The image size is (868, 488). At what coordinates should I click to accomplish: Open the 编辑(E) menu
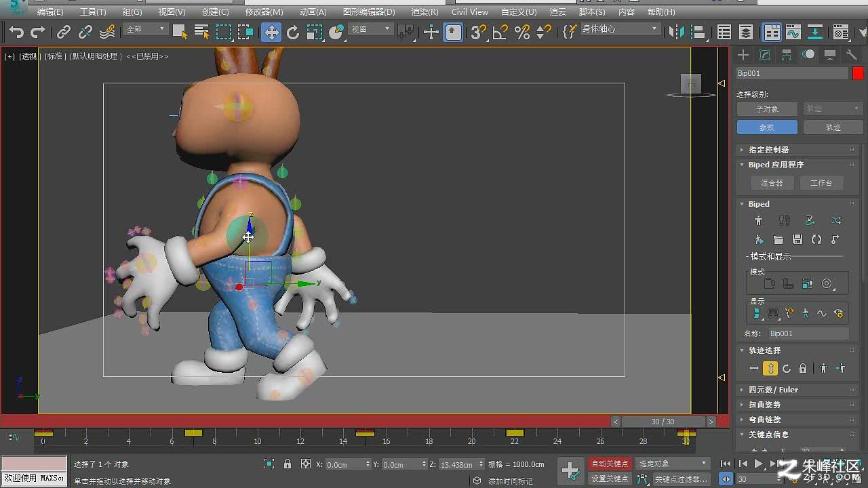click(x=50, y=12)
